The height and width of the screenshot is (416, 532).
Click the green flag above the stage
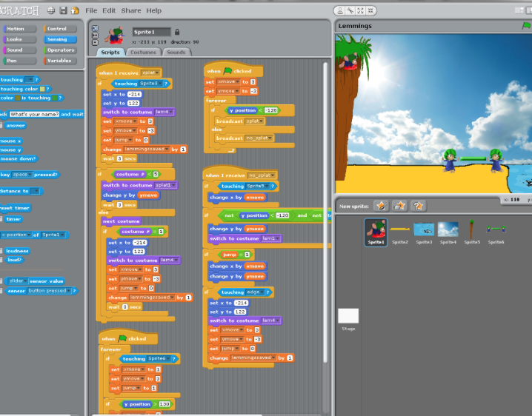pos(527,26)
